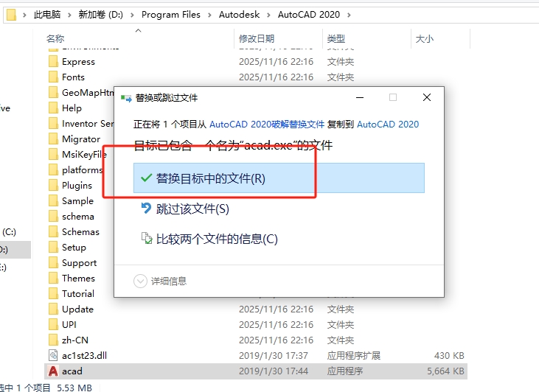
Task: Select the UPI folder icon
Action: (53, 325)
